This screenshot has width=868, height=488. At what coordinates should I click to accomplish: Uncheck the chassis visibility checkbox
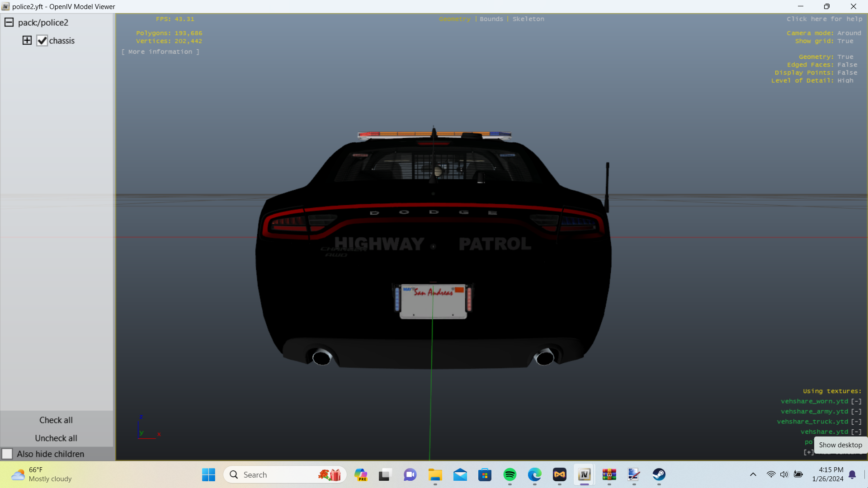(42, 41)
